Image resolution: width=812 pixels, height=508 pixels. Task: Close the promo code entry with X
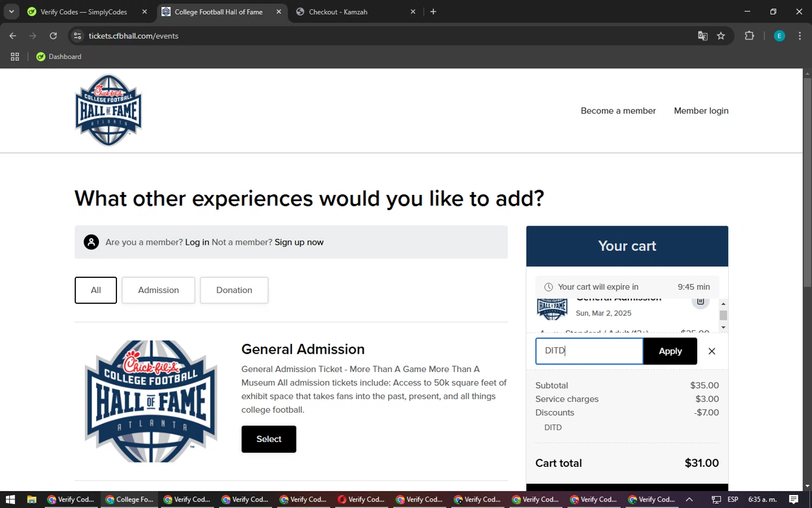(x=712, y=351)
